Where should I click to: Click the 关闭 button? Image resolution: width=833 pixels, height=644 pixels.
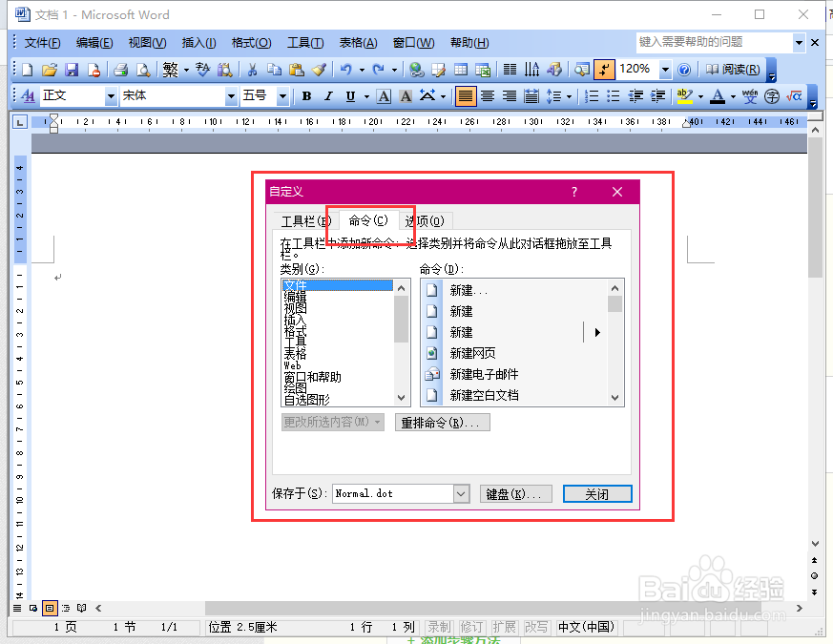coord(597,493)
